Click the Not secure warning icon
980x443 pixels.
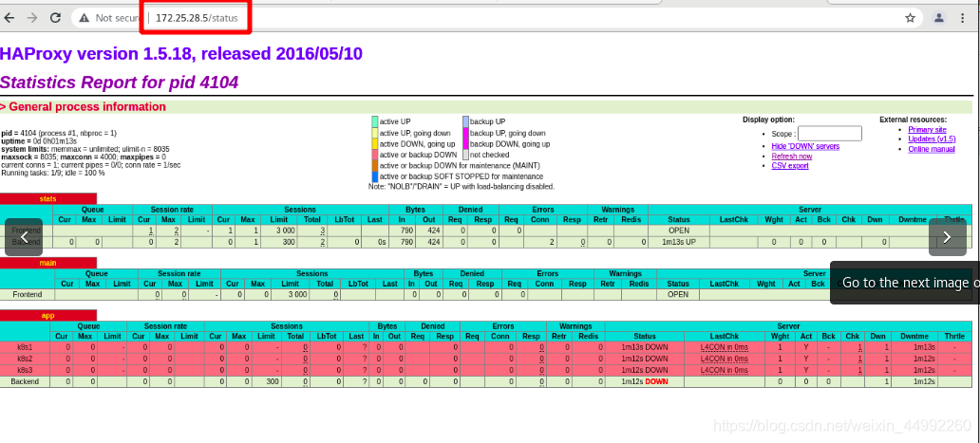[84, 18]
